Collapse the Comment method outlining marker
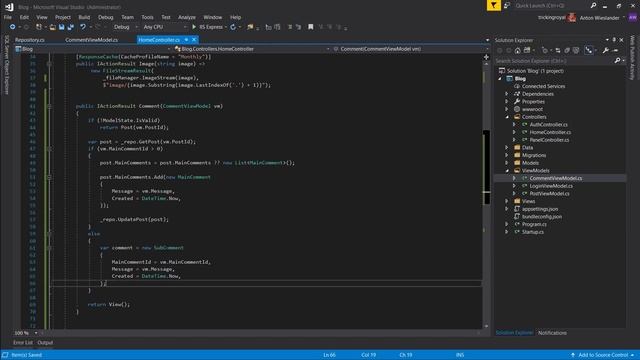This screenshot has height=360, width=640. coord(49,106)
